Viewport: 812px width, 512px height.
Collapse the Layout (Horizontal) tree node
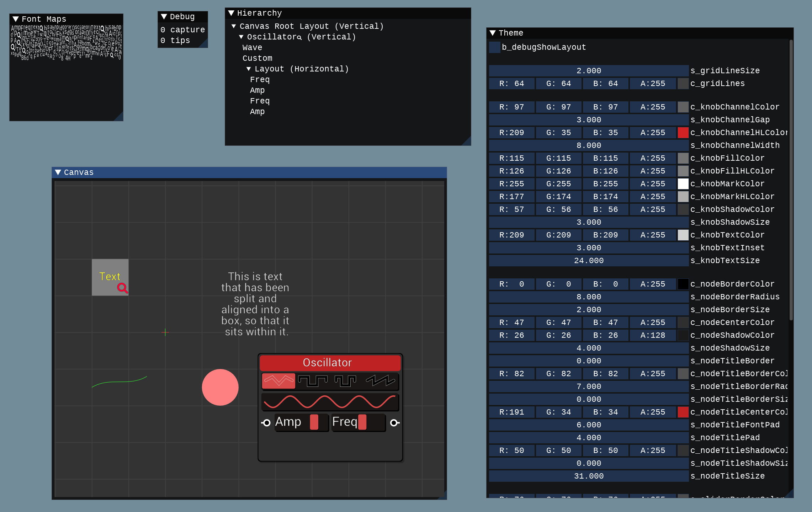[249, 69]
